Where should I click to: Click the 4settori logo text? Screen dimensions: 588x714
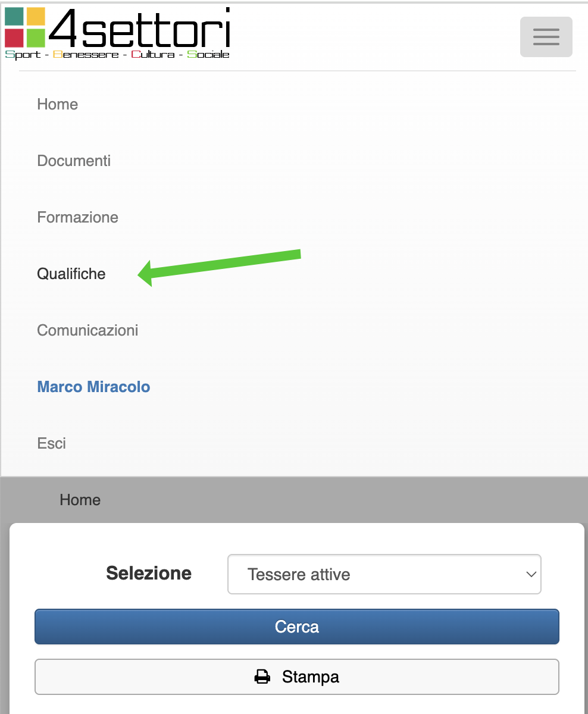(140, 27)
